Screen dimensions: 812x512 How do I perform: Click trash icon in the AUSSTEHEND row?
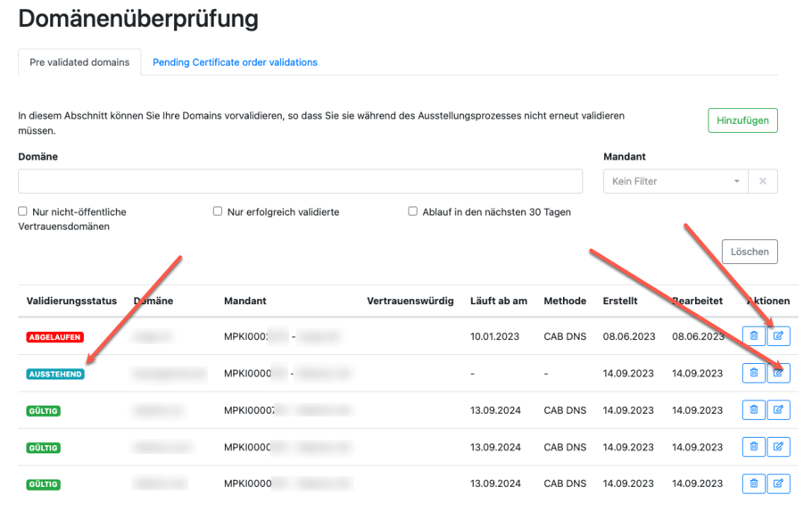[x=753, y=373]
